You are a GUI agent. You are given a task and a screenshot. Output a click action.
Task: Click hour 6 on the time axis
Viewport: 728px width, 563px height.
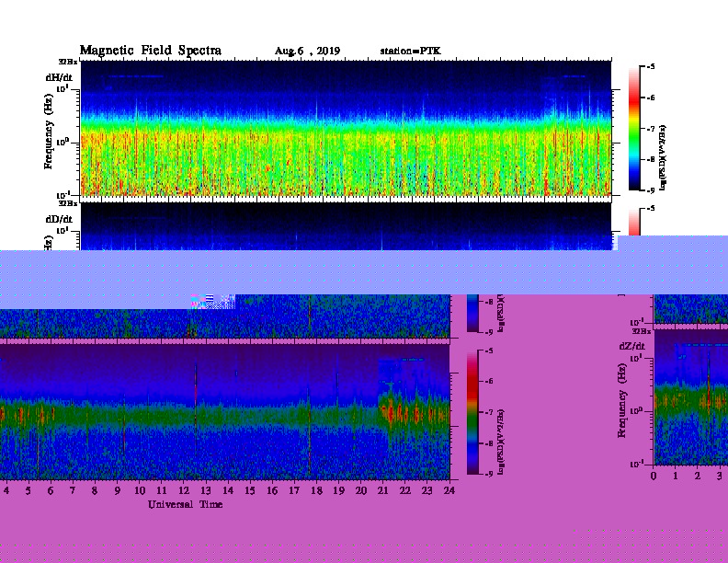pyautogui.click(x=51, y=490)
